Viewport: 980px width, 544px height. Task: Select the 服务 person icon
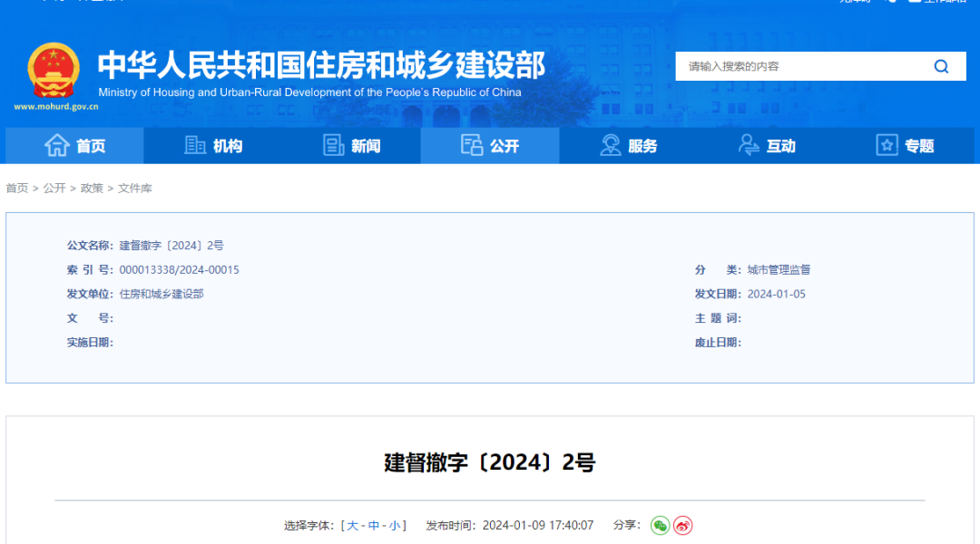point(610,145)
